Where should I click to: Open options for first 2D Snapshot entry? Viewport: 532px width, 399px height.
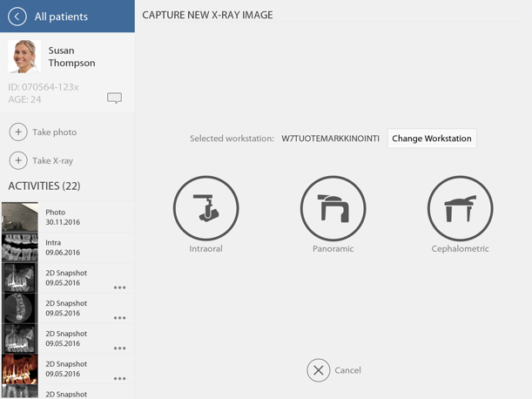[120, 287]
